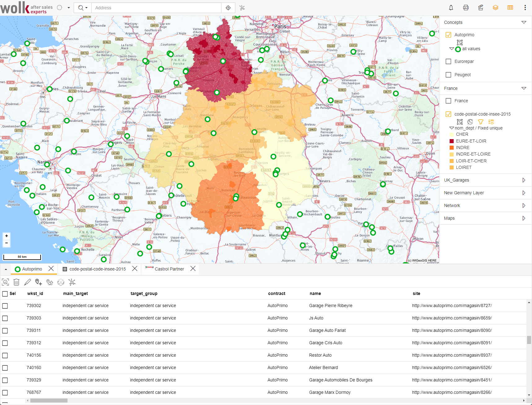
Task: Click the pencil edit icon in table toolbar
Action: click(x=28, y=282)
